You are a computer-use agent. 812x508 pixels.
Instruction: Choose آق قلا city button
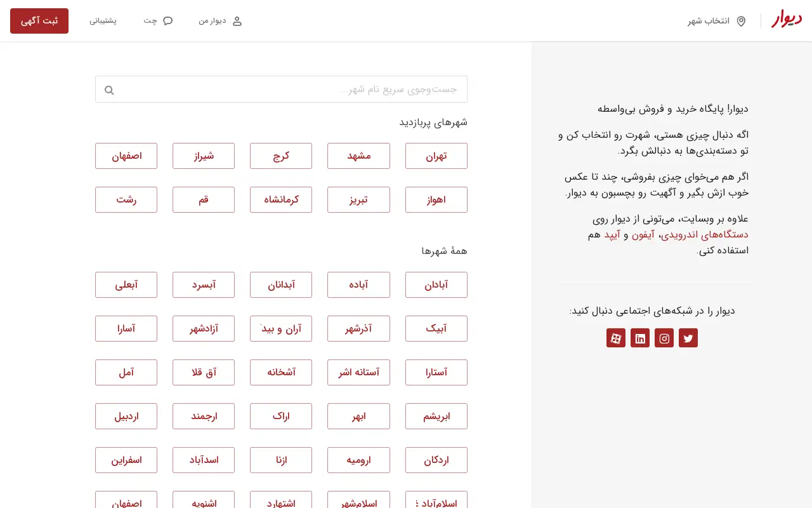[204, 372]
